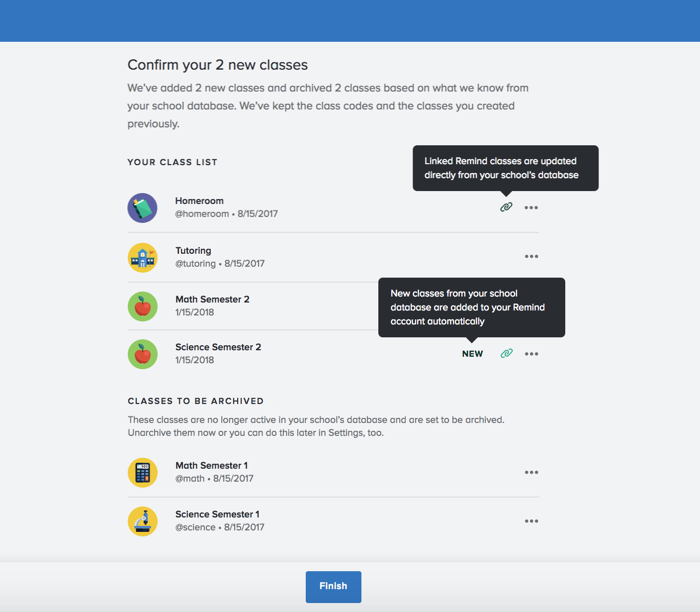
Task: Click the @science • 8/15/2017 code line
Action: tap(220, 527)
